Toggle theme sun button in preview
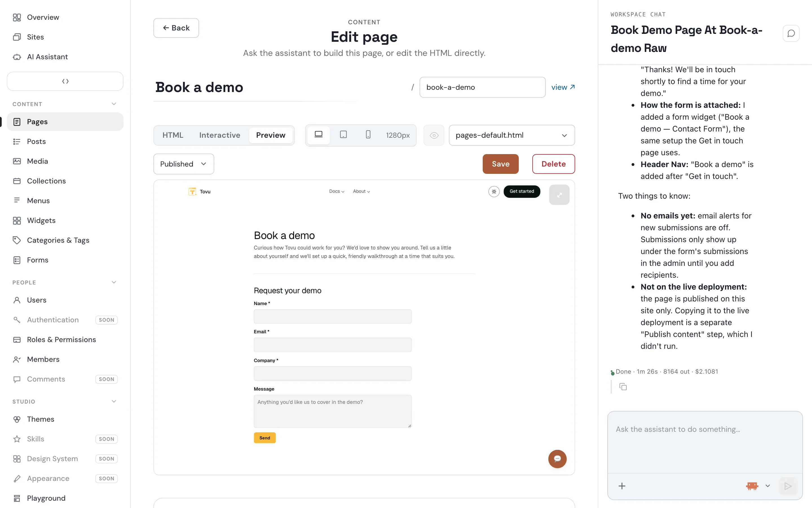The height and width of the screenshot is (508, 812). click(494, 192)
